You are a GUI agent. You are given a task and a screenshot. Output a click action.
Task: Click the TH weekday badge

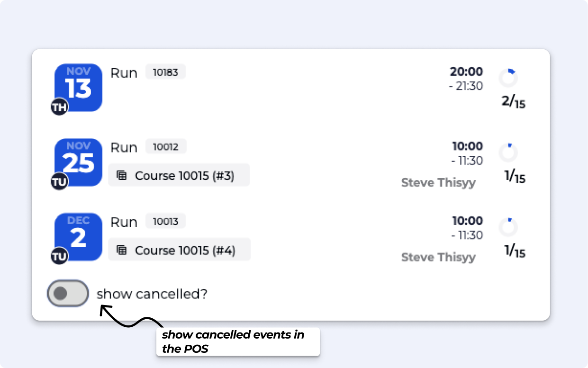tap(60, 107)
